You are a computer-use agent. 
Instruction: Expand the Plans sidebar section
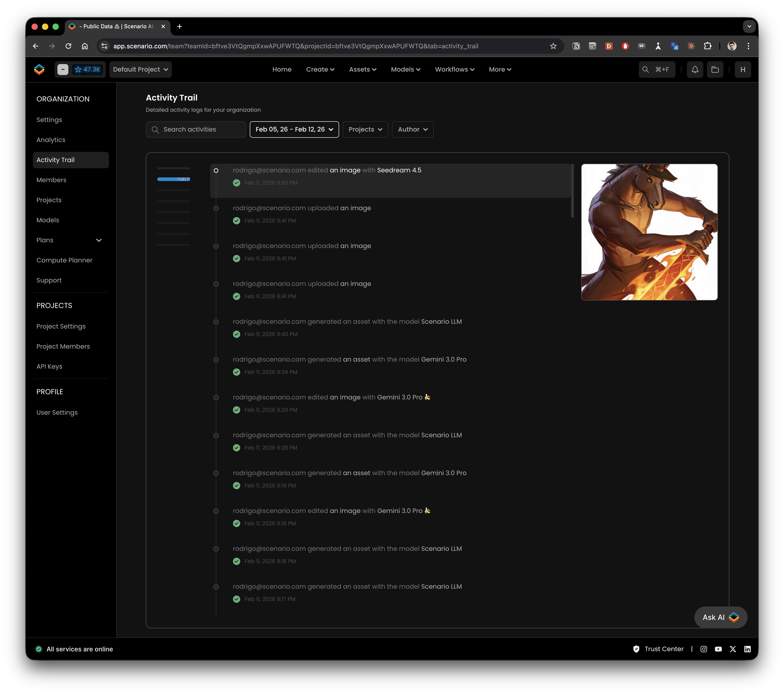pos(99,240)
